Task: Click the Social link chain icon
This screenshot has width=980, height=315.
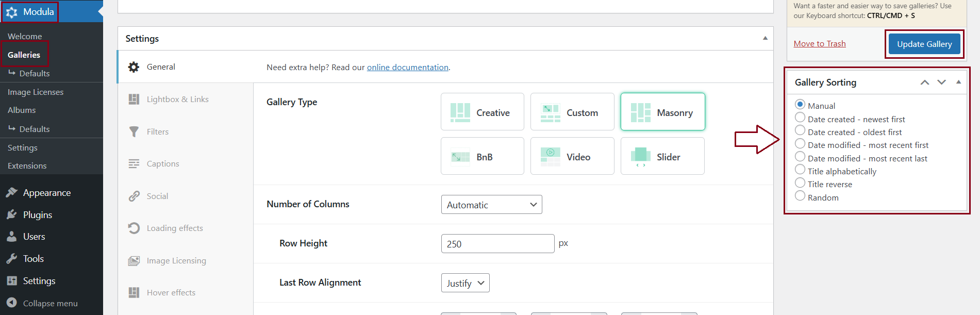Action: coord(134,196)
